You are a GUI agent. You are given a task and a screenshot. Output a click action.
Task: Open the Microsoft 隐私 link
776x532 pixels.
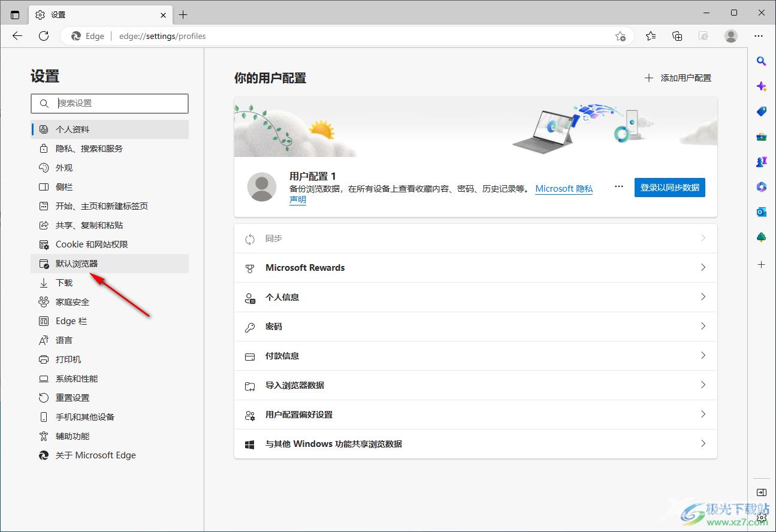564,189
